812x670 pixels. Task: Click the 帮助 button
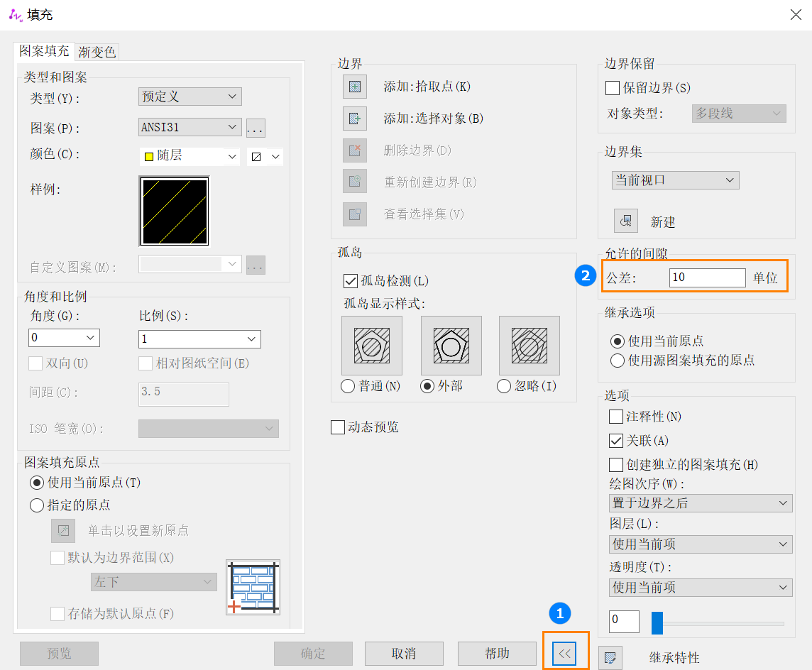pyautogui.click(x=497, y=654)
